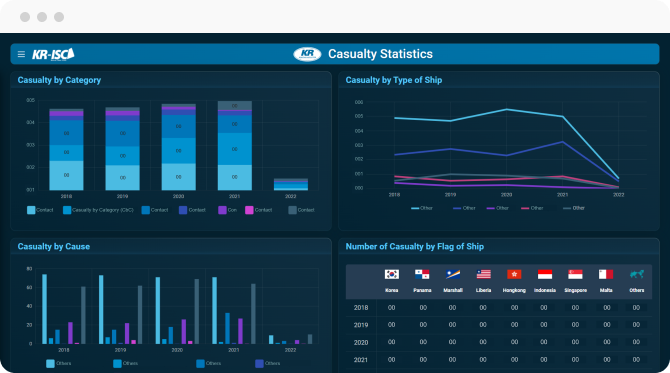The width and height of the screenshot is (670, 373).
Task: Toggle the gray Contact legend swatch
Action: pyautogui.click(x=292, y=210)
